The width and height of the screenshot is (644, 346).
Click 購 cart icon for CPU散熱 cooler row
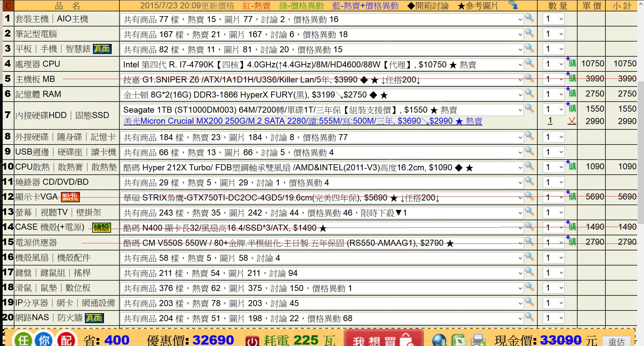(571, 166)
